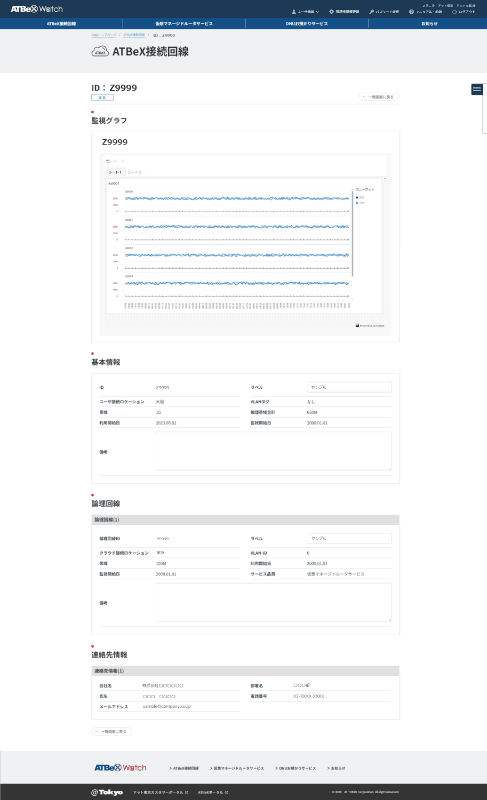Click the graph's vertical scrollbar
Image resolution: width=487 pixels, height=800 pixels.
coord(352,235)
